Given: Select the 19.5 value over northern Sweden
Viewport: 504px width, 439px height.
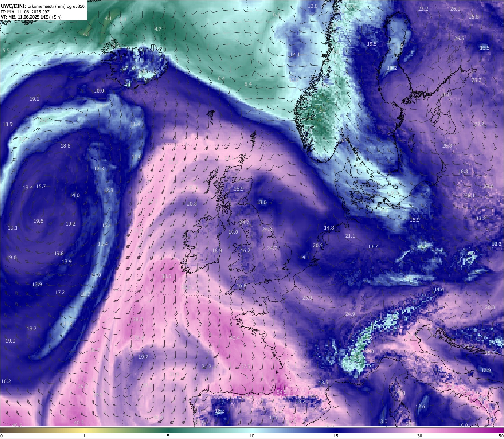Looking at the screenshot, I should tap(372, 44).
